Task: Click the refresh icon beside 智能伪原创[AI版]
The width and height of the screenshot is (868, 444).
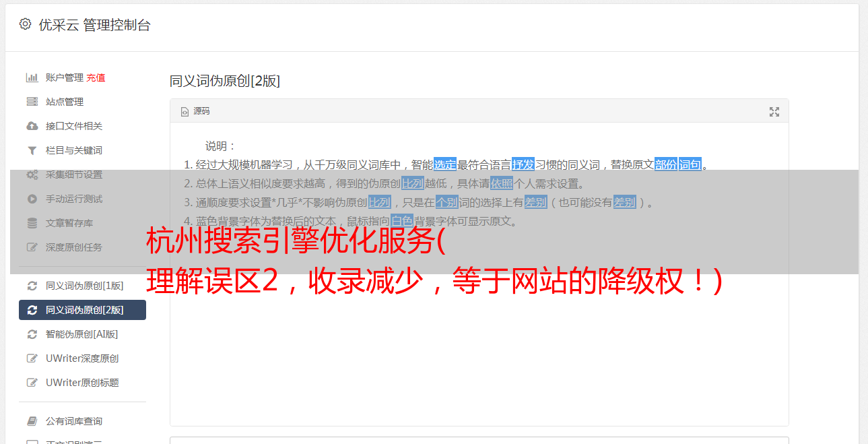Action: click(32, 334)
